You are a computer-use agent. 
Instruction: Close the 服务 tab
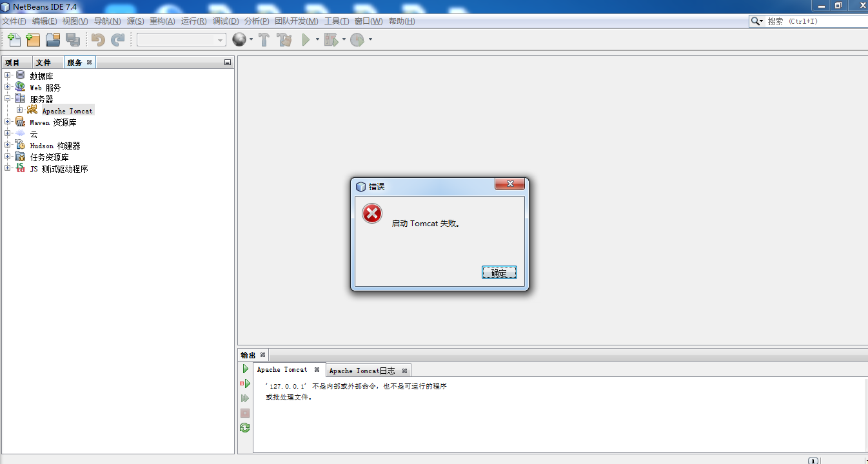89,63
